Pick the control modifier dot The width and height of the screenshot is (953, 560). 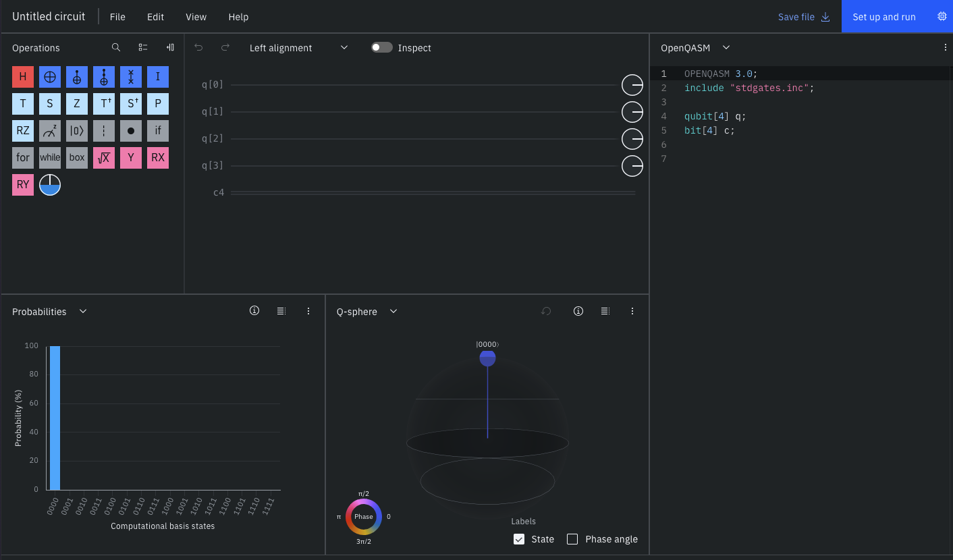(131, 131)
